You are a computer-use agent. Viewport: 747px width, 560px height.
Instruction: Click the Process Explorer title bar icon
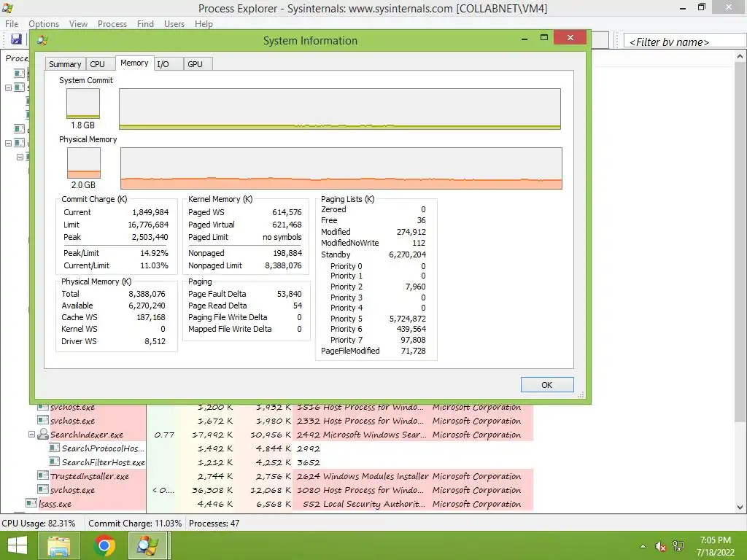tap(7, 8)
